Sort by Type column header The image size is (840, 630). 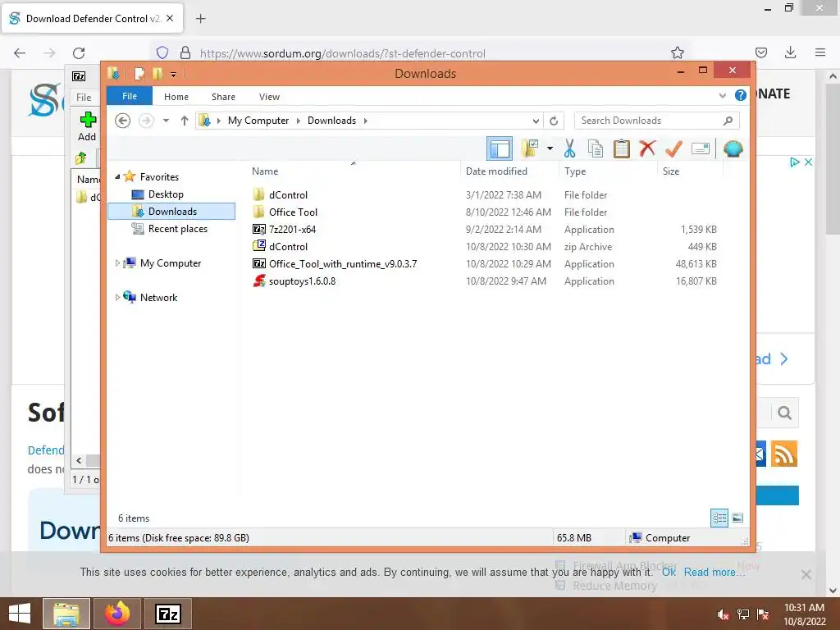pos(575,171)
